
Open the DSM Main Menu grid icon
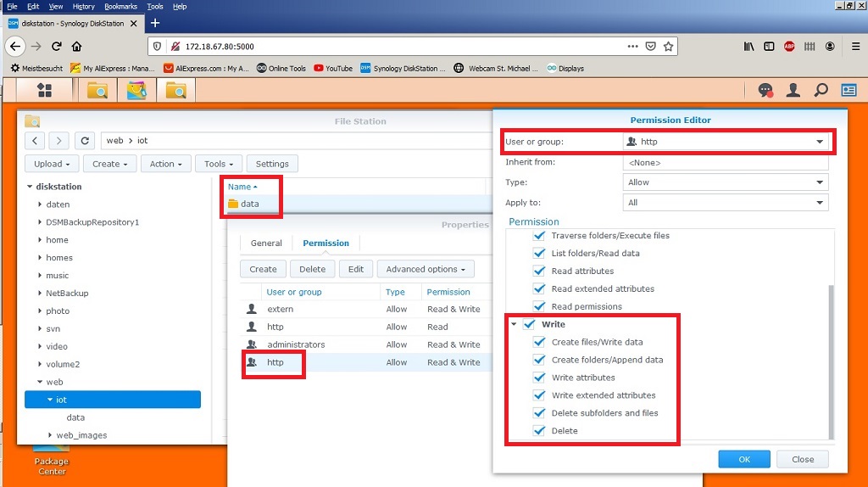(44, 90)
